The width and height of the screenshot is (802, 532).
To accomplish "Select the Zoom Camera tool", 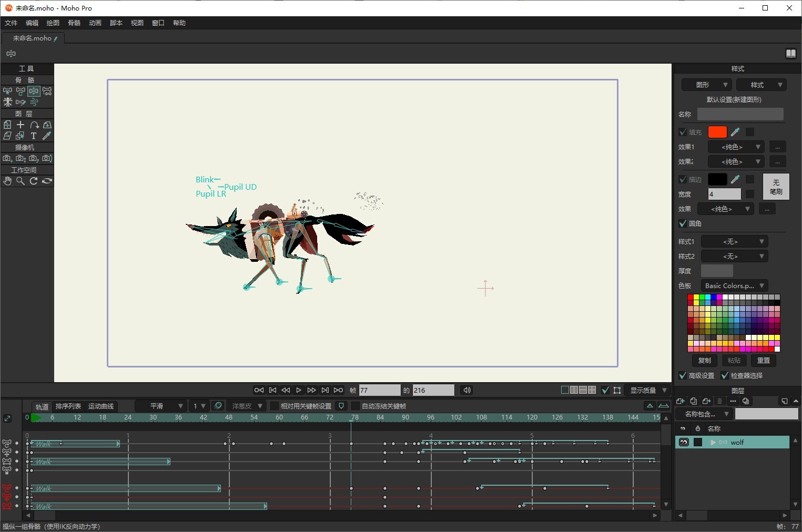I will click(x=21, y=158).
